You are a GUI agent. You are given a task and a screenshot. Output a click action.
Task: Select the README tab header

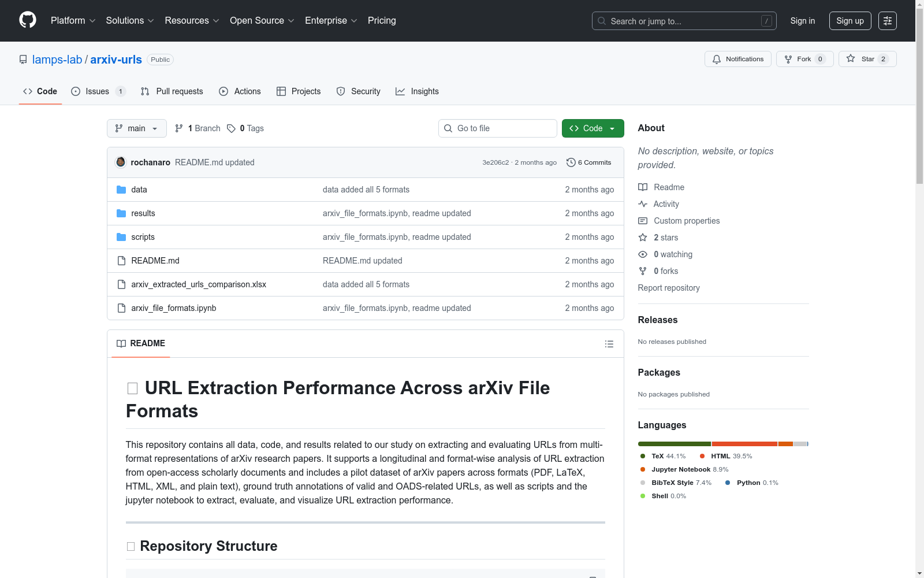pyautogui.click(x=141, y=343)
